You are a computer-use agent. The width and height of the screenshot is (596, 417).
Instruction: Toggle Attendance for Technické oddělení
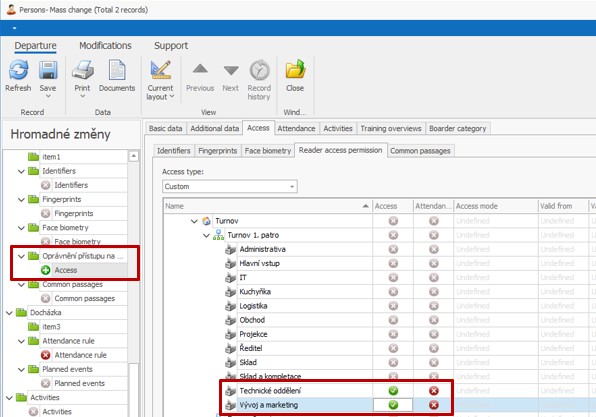[434, 391]
